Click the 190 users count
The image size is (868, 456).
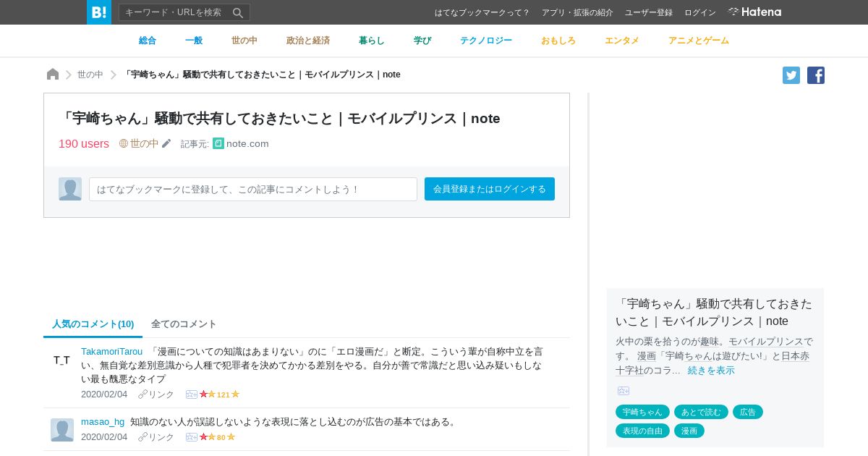84,143
